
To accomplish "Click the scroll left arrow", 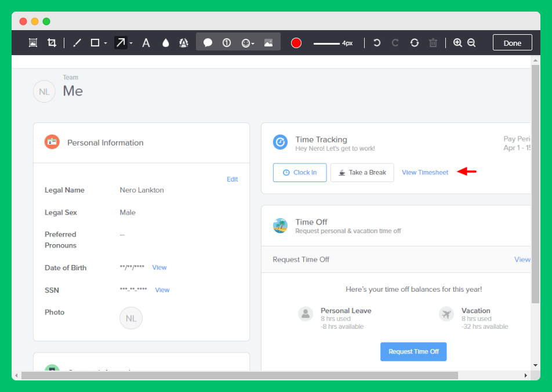I will [16, 375].
